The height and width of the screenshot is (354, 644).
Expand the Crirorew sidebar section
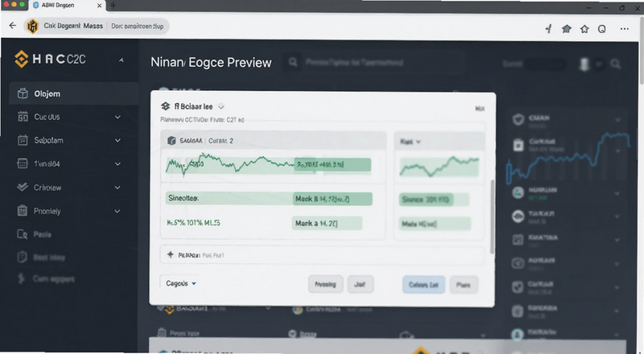click(x=118, y=187)
